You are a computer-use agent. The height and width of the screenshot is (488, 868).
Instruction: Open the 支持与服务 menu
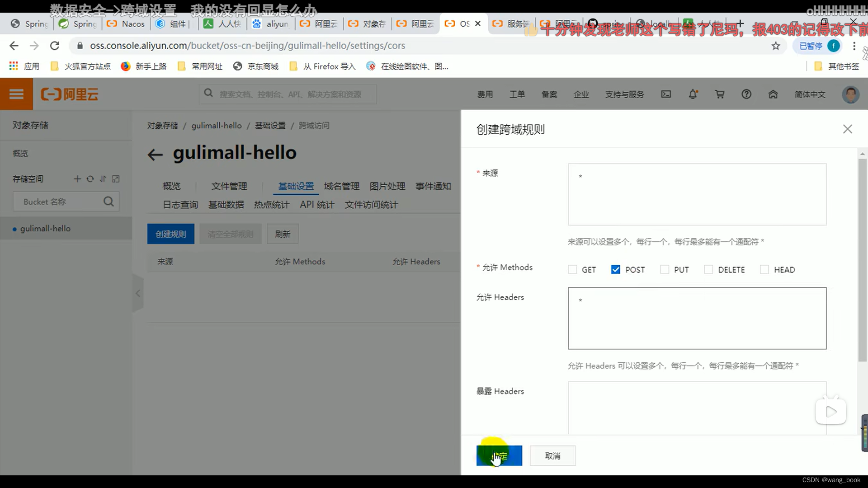click(x=624, y=94)
